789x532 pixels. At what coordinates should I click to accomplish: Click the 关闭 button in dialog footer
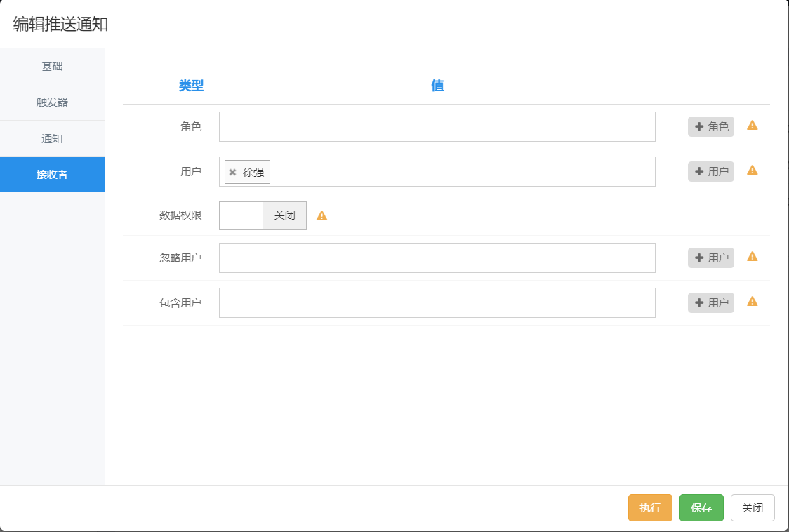tap(752, 507)
